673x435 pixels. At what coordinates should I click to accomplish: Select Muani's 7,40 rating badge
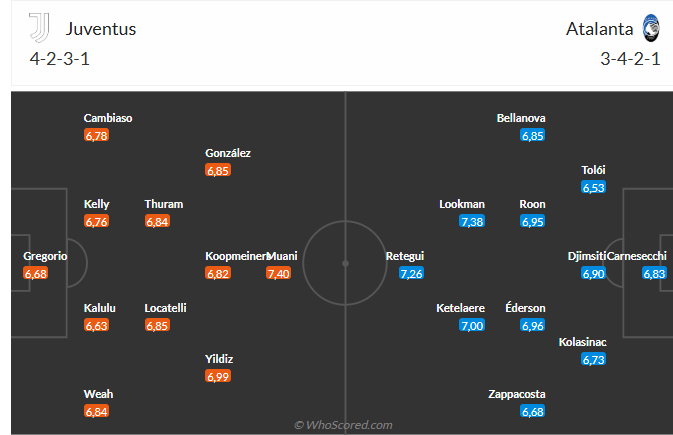[x=279, y=274]
